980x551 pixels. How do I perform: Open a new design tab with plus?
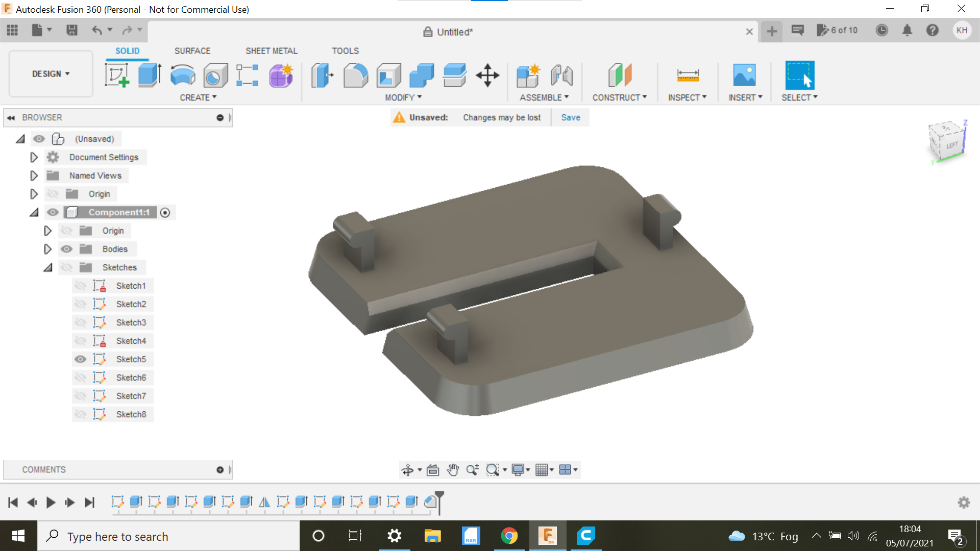click(x=772, y=32)
